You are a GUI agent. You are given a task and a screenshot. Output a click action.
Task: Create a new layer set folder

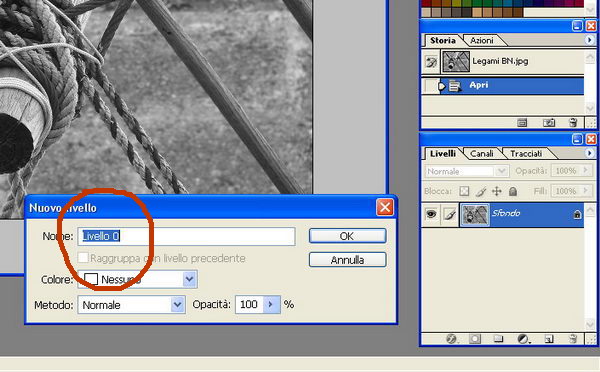pyautogui.click(x=498, y=339)
